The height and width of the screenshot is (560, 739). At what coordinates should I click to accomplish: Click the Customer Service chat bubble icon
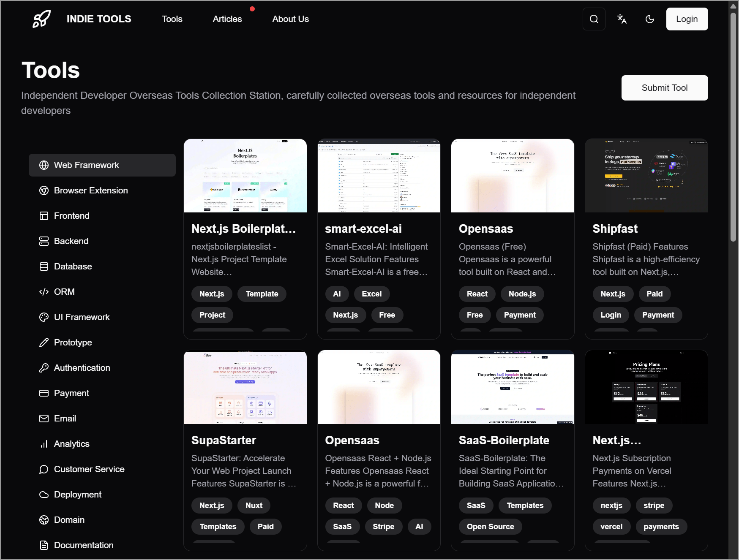pos(44,469)
